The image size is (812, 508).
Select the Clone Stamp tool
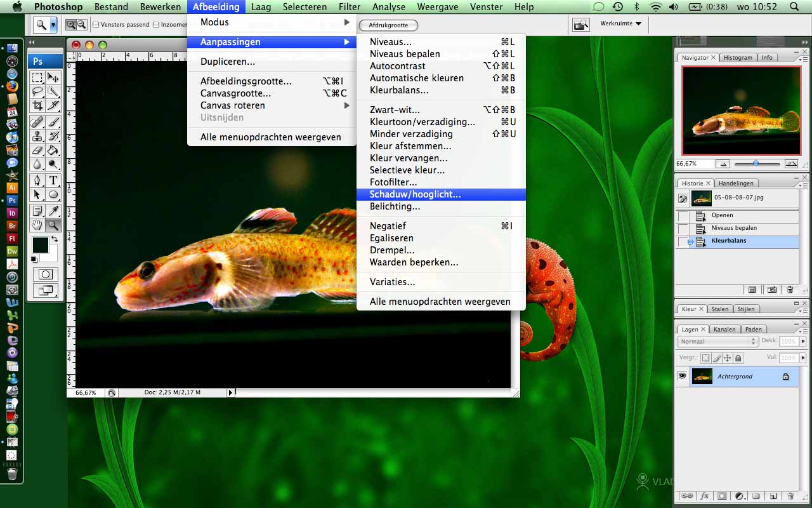pos(38,136)
